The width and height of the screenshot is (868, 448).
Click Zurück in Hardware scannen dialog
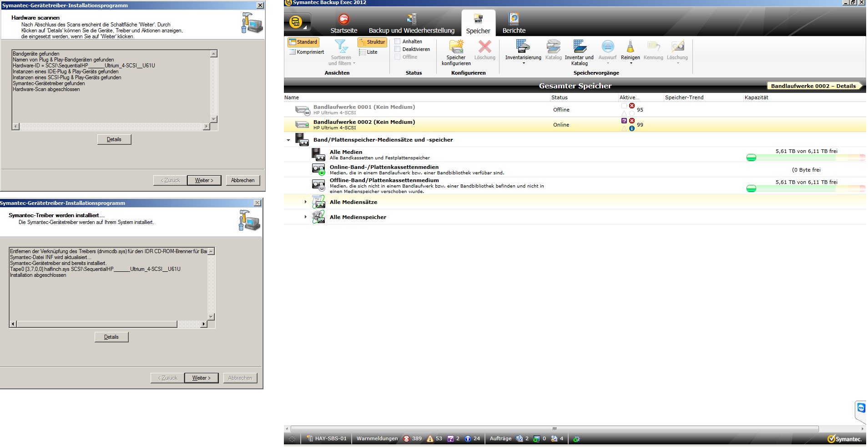[x=170, y=180]
